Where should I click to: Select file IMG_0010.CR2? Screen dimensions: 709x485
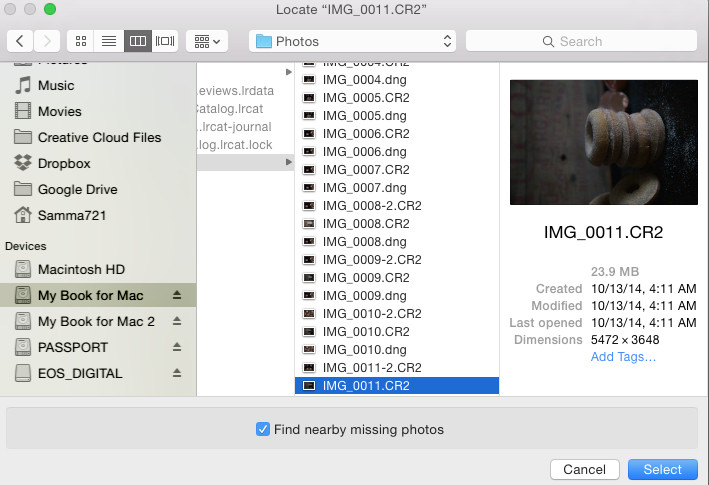366,332
